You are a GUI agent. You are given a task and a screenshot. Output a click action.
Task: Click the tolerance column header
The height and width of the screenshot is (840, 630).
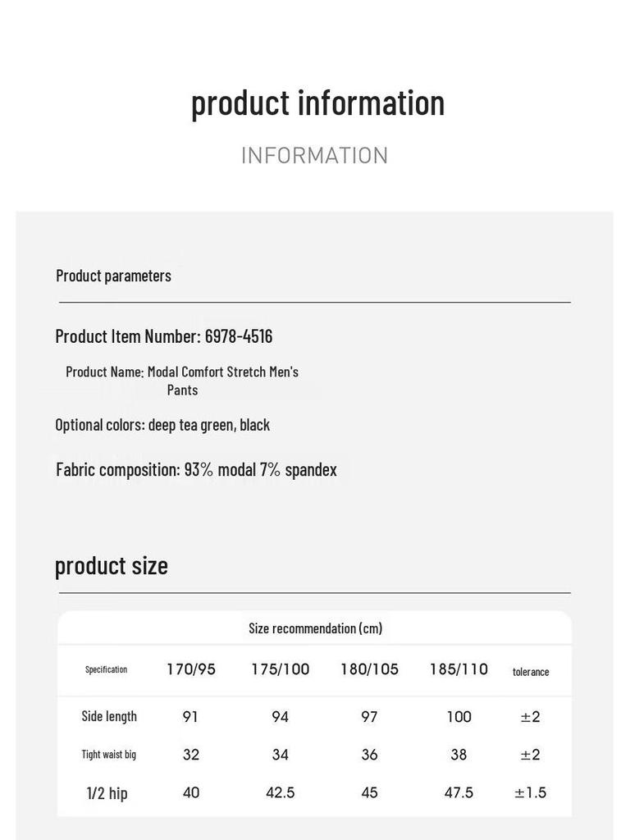531,672
